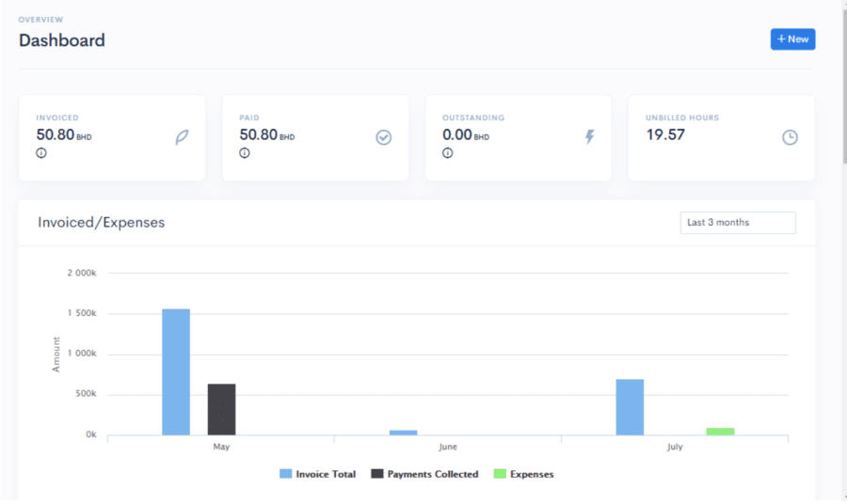Click the lightning bolt icon in the Outstanding card
The height and width of the screenshot is (504, 847).
pos(590,137)
